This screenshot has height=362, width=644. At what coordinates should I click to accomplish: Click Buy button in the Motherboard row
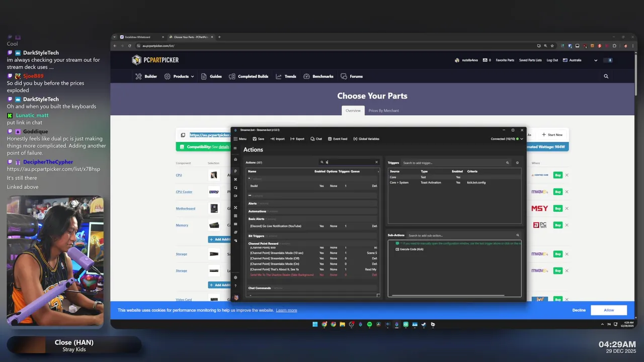coord(557,208)
